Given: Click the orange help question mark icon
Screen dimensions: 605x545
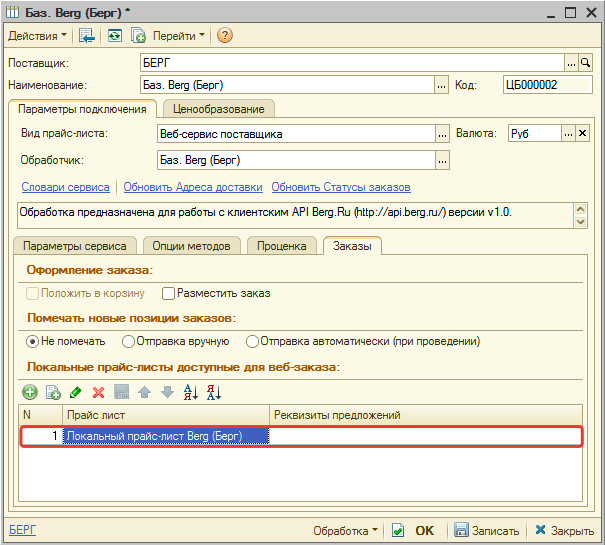Looking at the screenshot, I should [225, 36].
